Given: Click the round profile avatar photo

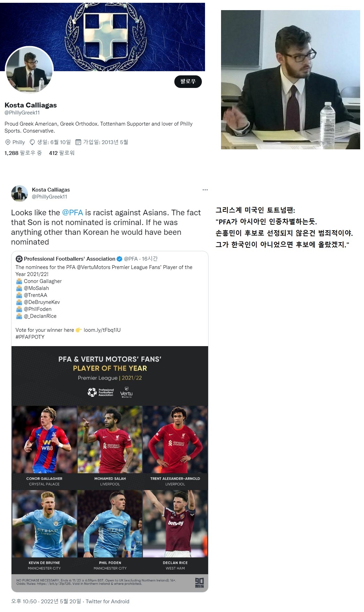Looking at the screenshot, I should point(29,70).
